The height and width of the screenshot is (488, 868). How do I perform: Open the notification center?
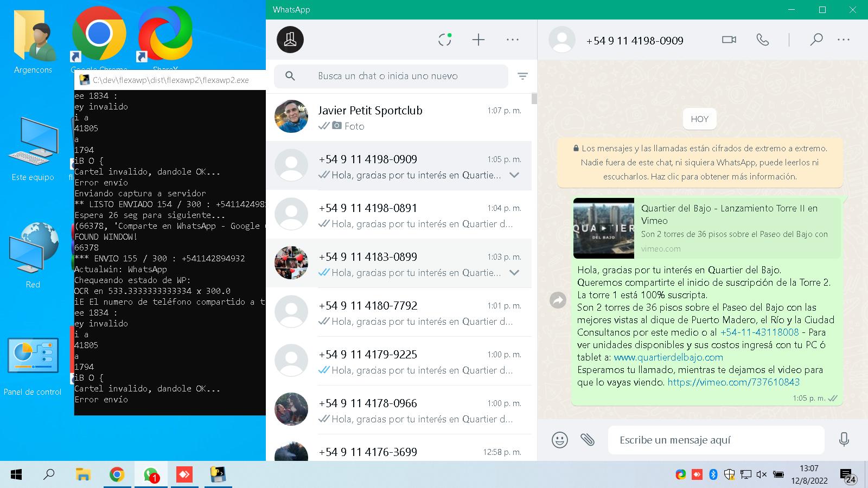(x=848, y=476)
